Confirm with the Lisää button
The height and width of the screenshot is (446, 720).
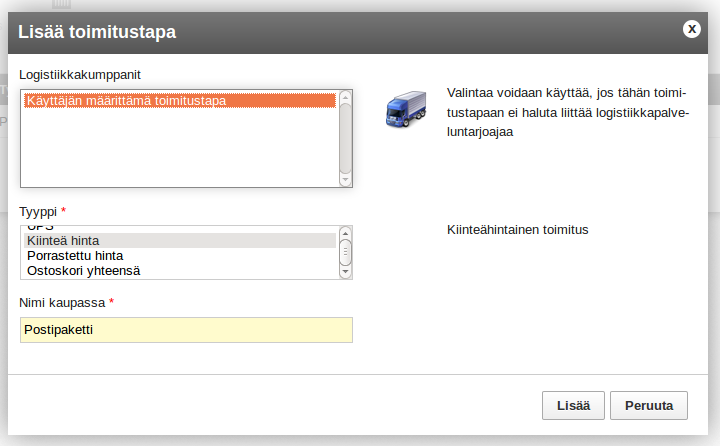coord(573,406)
